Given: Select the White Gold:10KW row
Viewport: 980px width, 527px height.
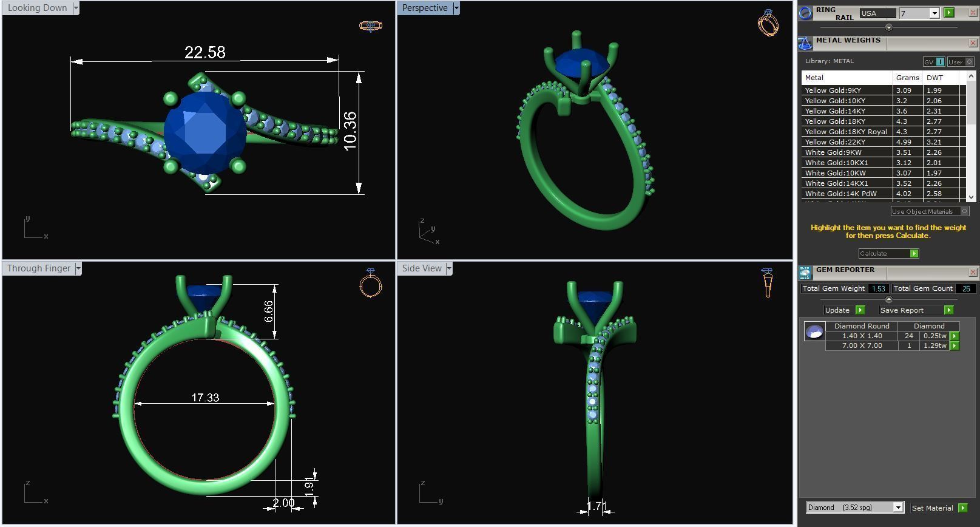Looking at the screenshot, I should pyautogui.click(x=884, y=172).
